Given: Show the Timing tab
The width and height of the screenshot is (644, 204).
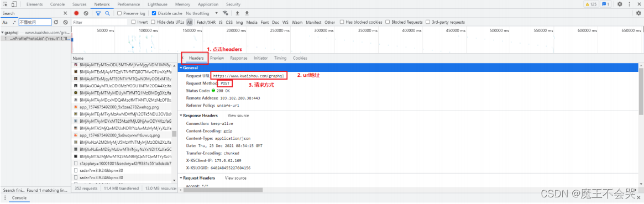Looking at the screenshot, I should 280,58.
